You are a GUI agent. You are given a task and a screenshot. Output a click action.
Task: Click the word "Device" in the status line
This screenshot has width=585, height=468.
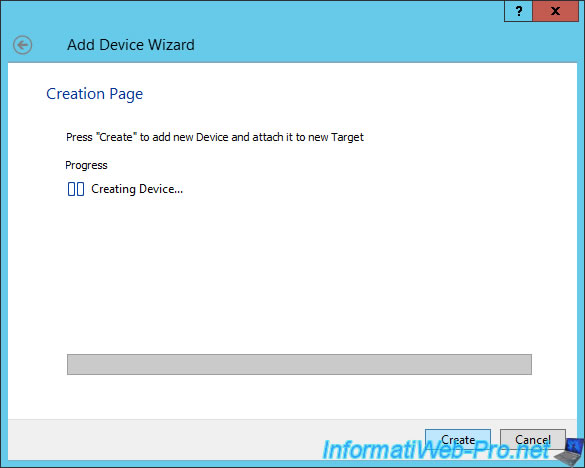(x=156, y=189)
